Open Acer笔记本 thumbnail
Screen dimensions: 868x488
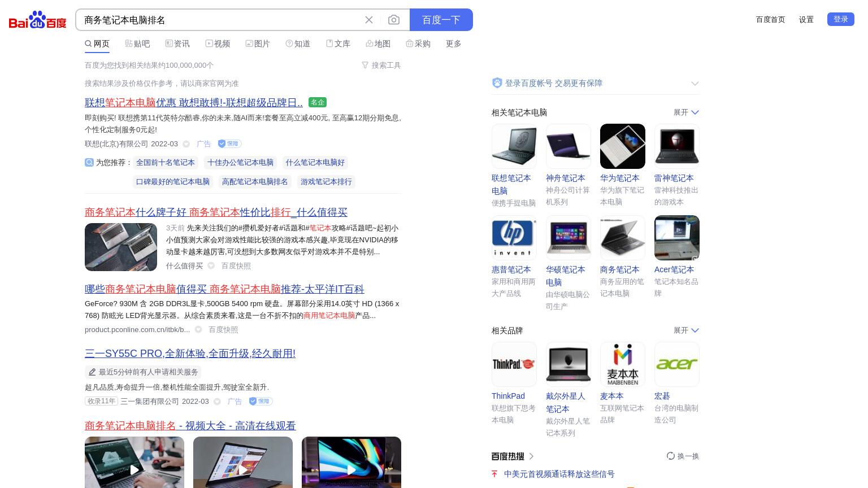tap(677, 238)
